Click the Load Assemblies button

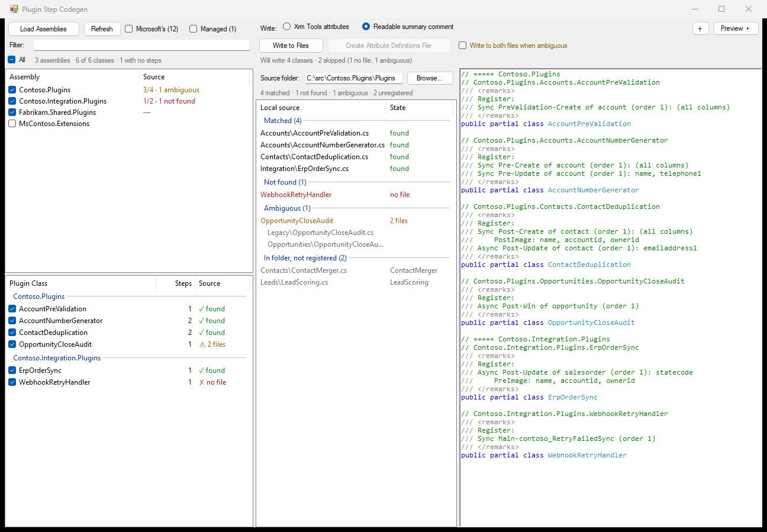coord(43,29)
